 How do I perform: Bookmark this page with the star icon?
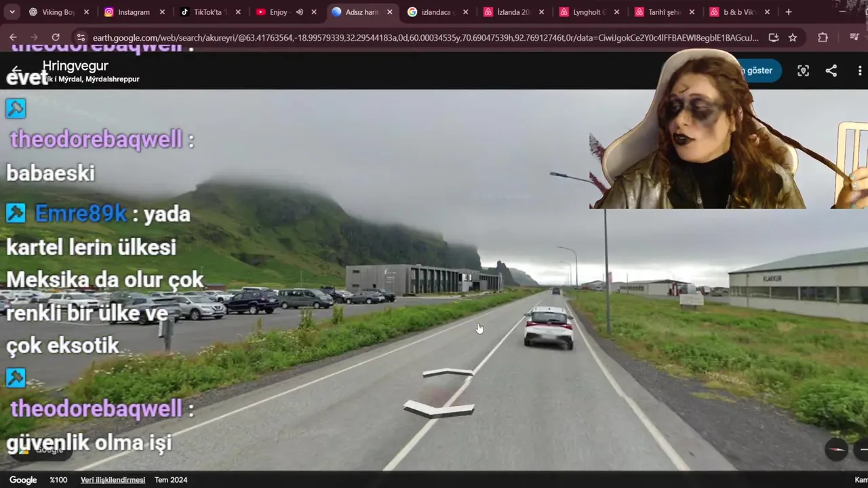pos(793,38)
